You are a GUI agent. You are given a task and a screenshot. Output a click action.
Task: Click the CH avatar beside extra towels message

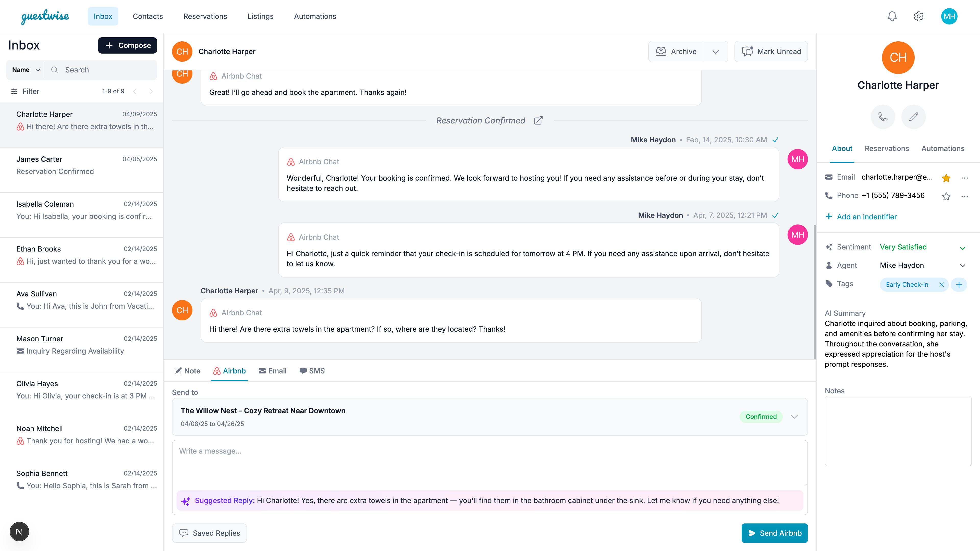coord(182,310)
